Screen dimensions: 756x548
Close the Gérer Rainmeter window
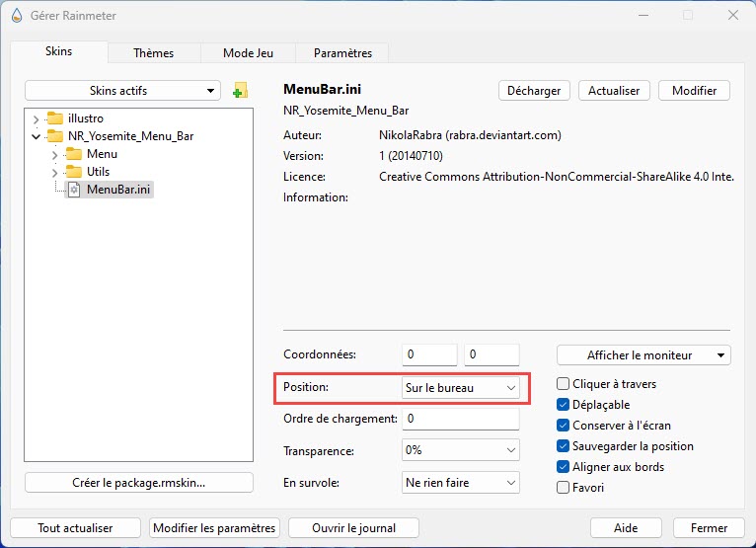coord(733,15)
